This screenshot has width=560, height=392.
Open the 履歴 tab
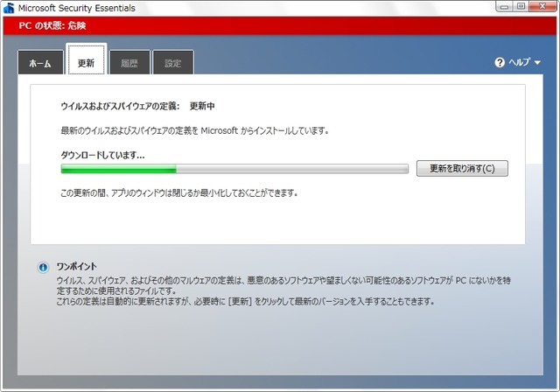pos(129,63)
